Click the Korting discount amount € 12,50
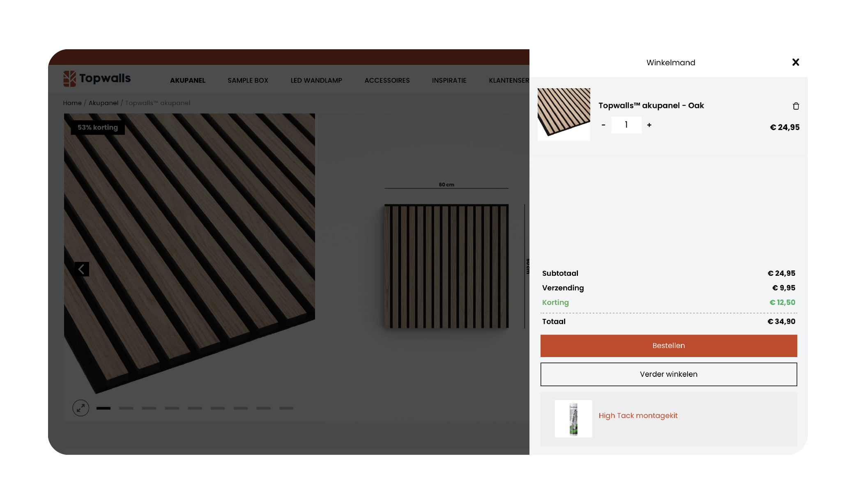The image size is (856, 504). tap(782, 302)
